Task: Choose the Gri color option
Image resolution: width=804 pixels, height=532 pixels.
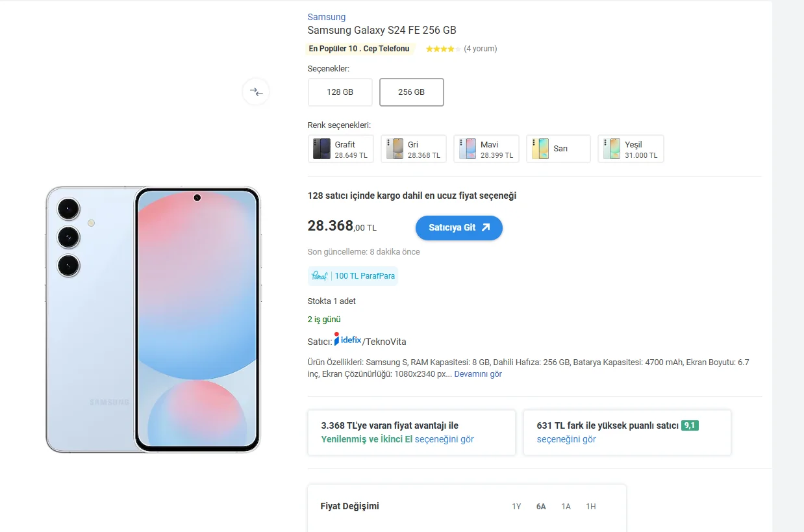Action: click(413, 149)
